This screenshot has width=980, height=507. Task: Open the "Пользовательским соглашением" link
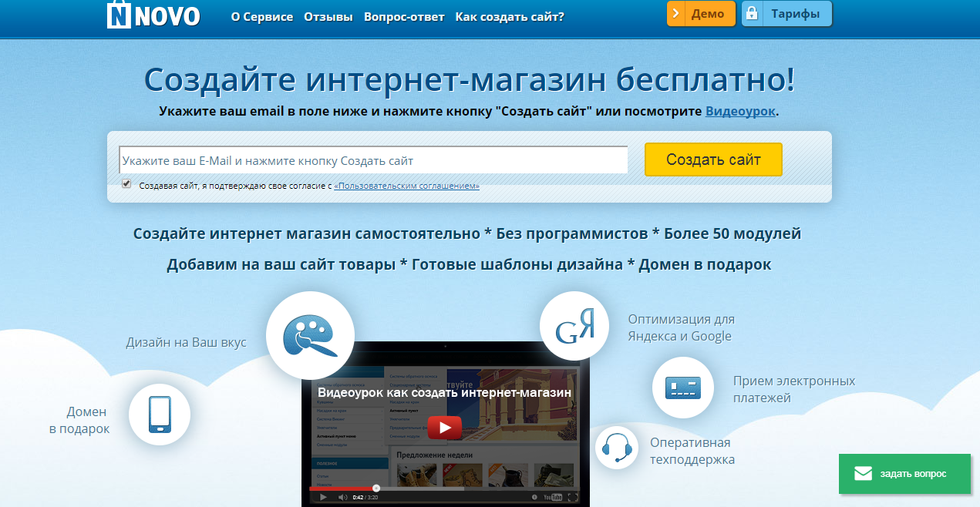(x=406, y=186)
